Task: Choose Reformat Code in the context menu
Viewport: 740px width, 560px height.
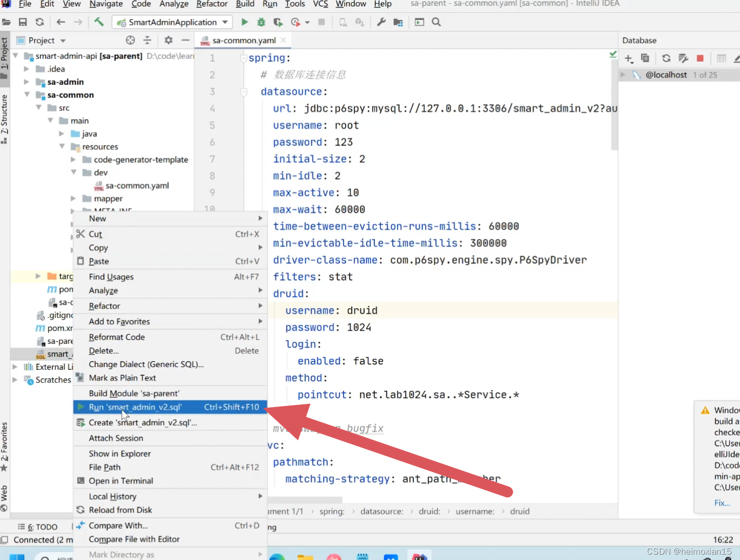Action: coord(117,337)
